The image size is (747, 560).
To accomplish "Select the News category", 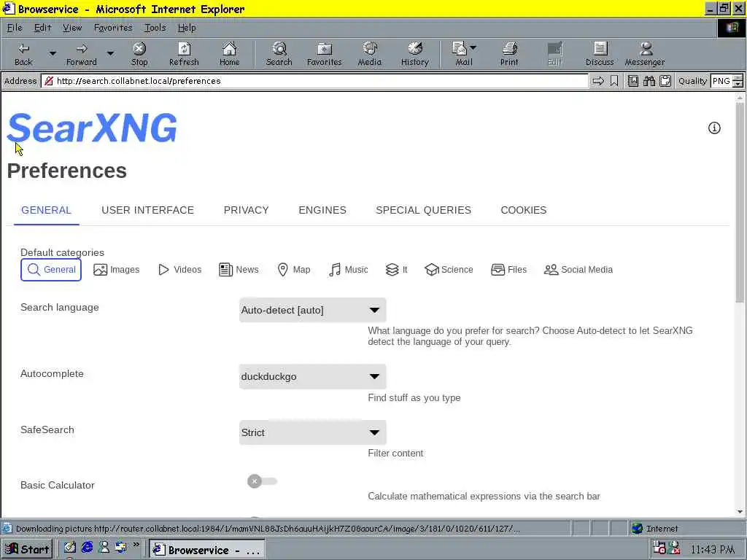I will 239,270.
